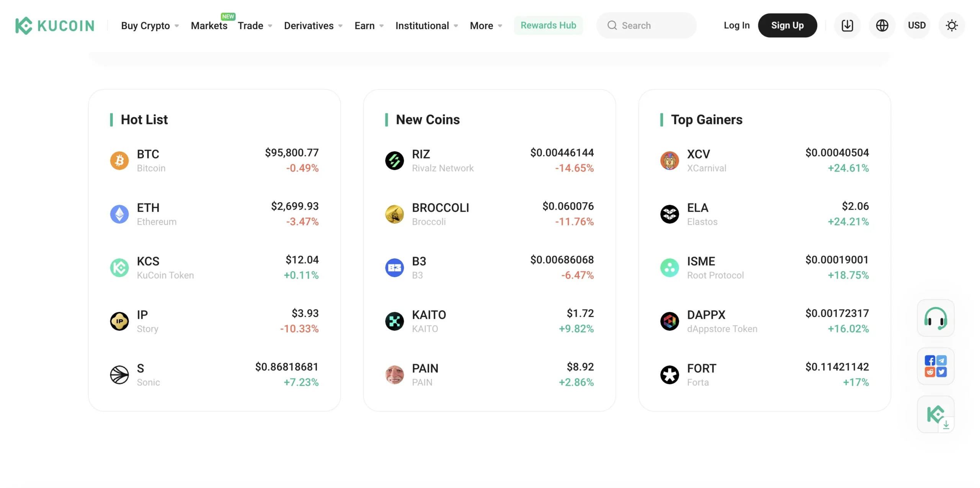Click Sonic price $0.86818681
Viewport: 980px width, 488px height.
click(x=287, y=367)
